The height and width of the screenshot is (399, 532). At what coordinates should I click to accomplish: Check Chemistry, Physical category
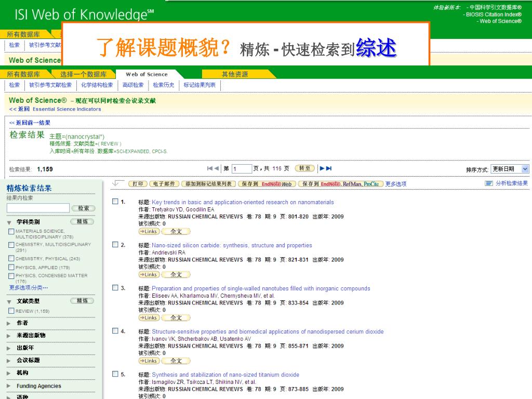pos(11,259)
